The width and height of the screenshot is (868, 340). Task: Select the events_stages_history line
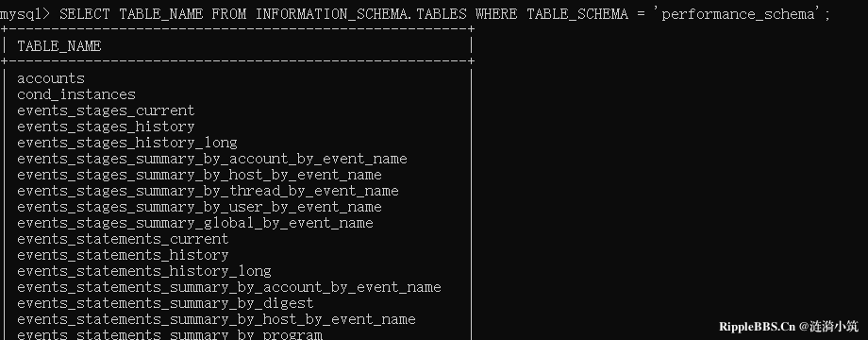pyautogui.click(x=106, y=127)
